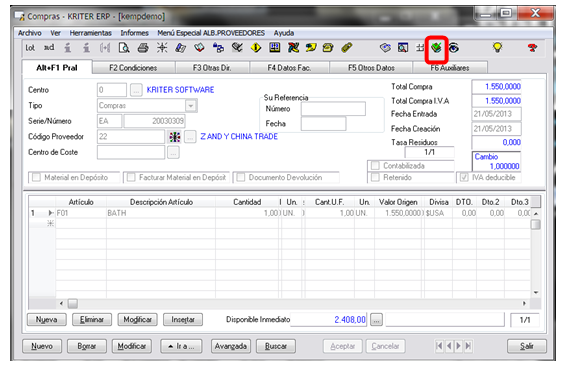Open the Centro lookup '...' button
The height and width of the screenshot is (368, 561).
(x=136, y=90)
